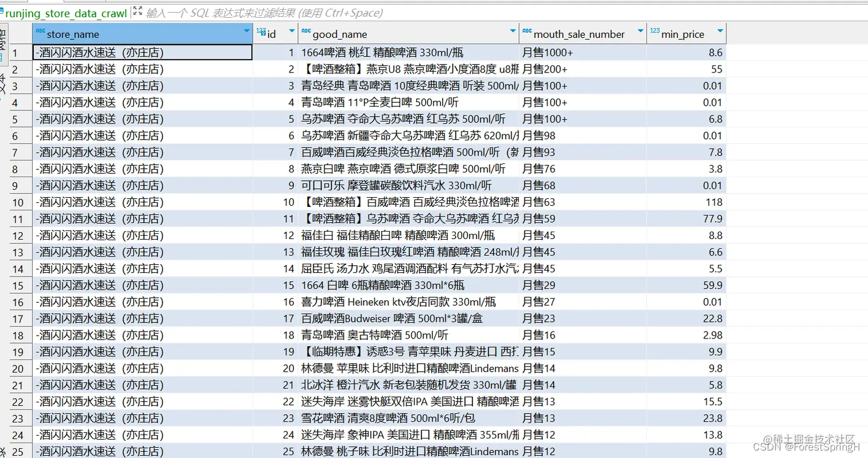Viewport: 868px width, 458px height.
Task: Click the min_price cell '15.5'
Action: coord(687,402)
